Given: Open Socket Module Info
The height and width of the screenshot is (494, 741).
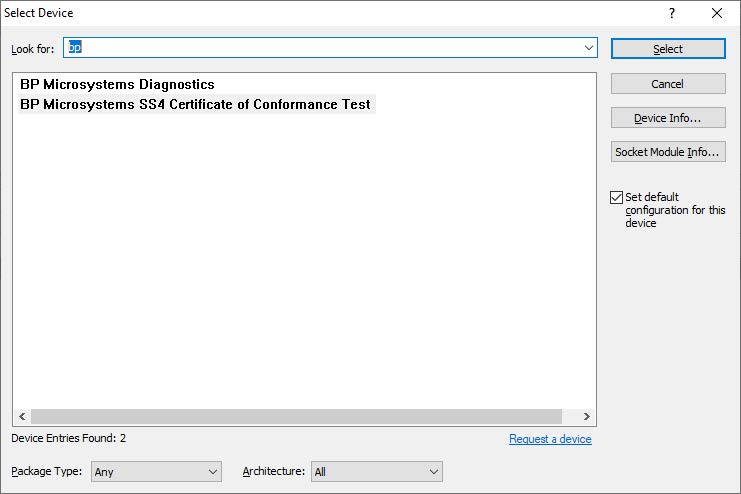Looking at the screenshot, I should click(x=668, y=152).
